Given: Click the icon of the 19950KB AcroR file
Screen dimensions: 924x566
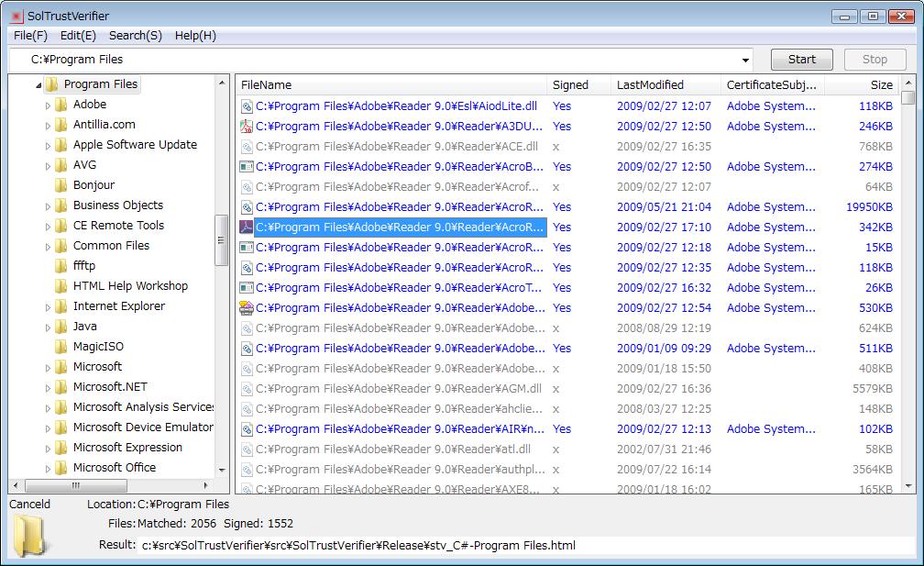Looking at the screenshot, I should [247, 207].
